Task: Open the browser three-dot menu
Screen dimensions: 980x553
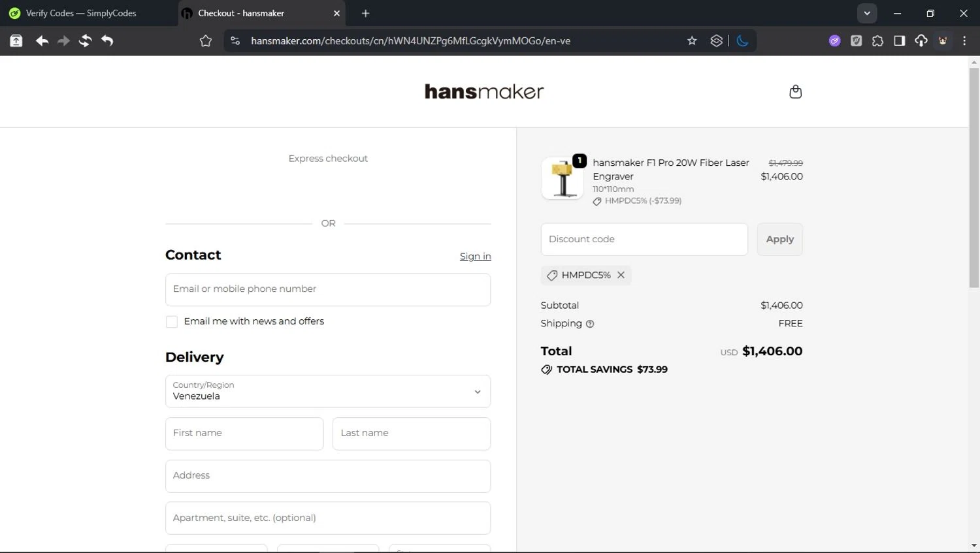Action: tap(964, 40)
